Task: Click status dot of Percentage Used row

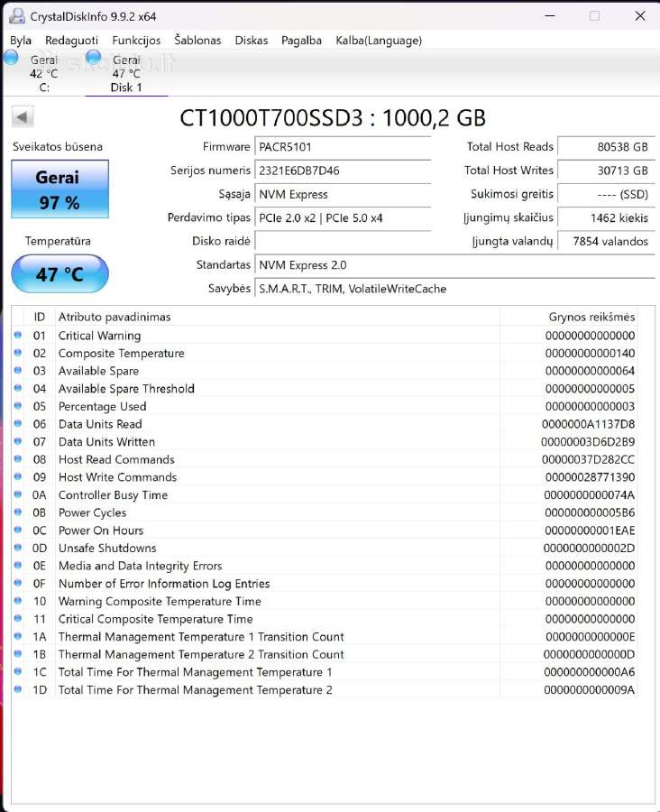Action: pos(18,405)
